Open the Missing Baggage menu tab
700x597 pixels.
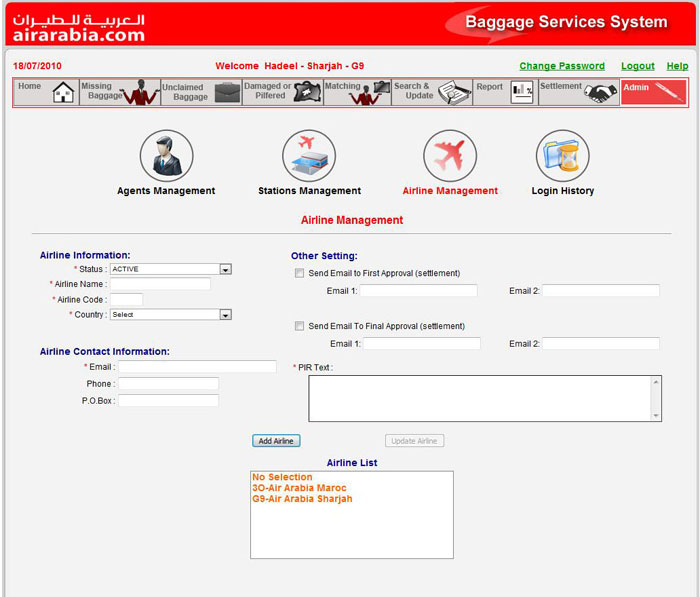click(x=119, y=92)
